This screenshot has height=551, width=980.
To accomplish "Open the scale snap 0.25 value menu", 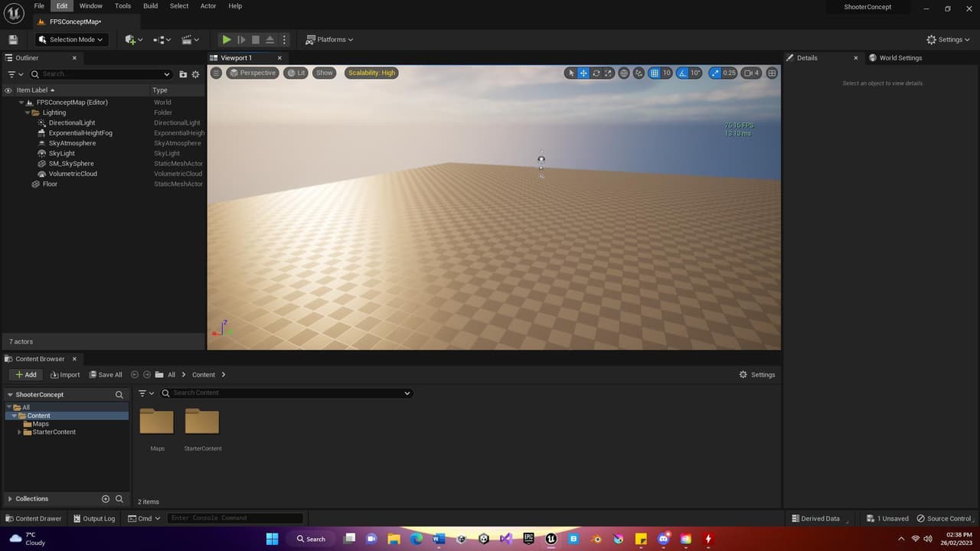I will (x=729, y=73).
